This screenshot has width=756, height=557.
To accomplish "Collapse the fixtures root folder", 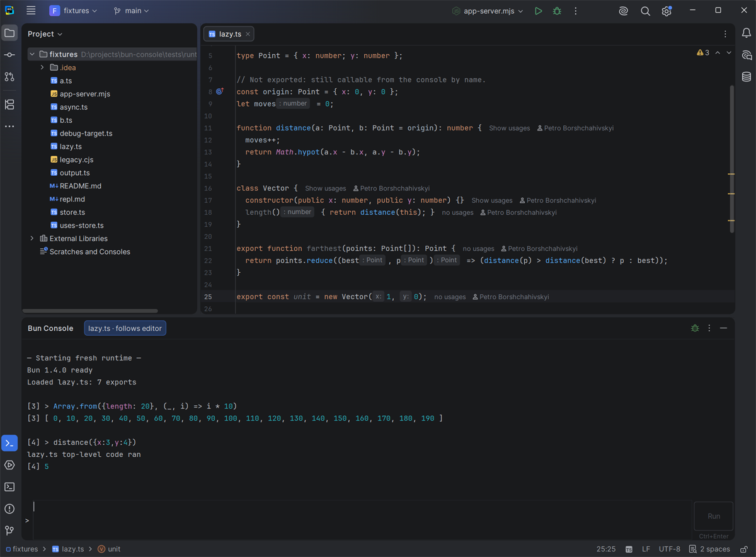I will click(x=32, y=54).
